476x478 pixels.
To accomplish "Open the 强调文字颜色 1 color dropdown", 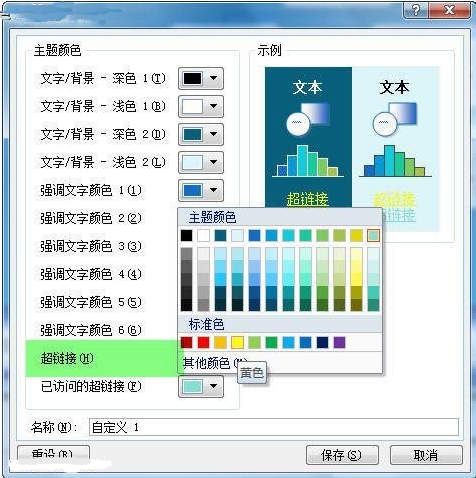I will point(201,190).
